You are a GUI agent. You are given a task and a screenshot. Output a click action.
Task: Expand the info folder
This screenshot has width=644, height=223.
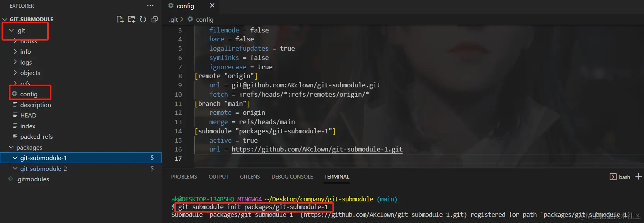click(15, 51)
